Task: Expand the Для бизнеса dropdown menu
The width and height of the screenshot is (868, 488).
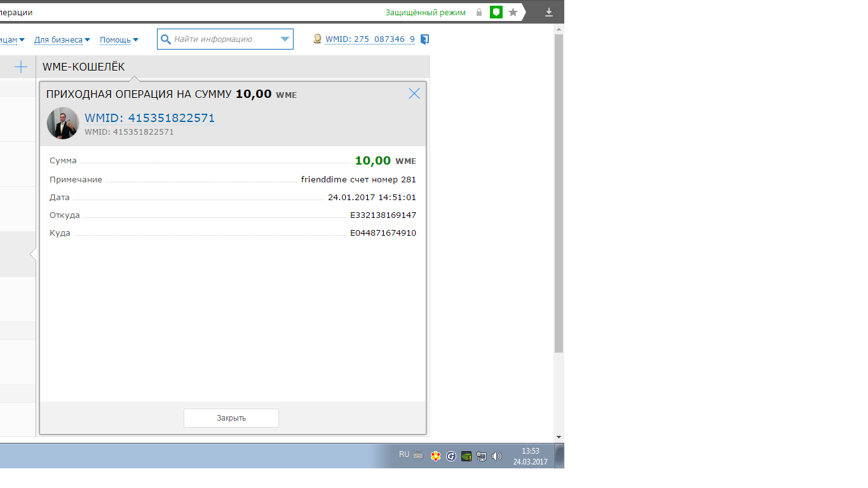Action: tap(62, 39)
